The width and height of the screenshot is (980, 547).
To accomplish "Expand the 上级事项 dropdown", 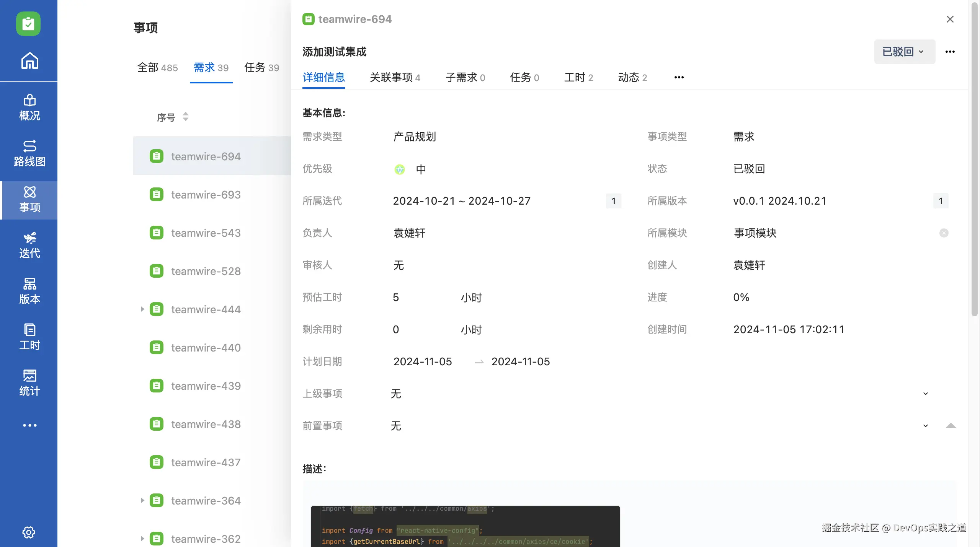I will point(925,394).
